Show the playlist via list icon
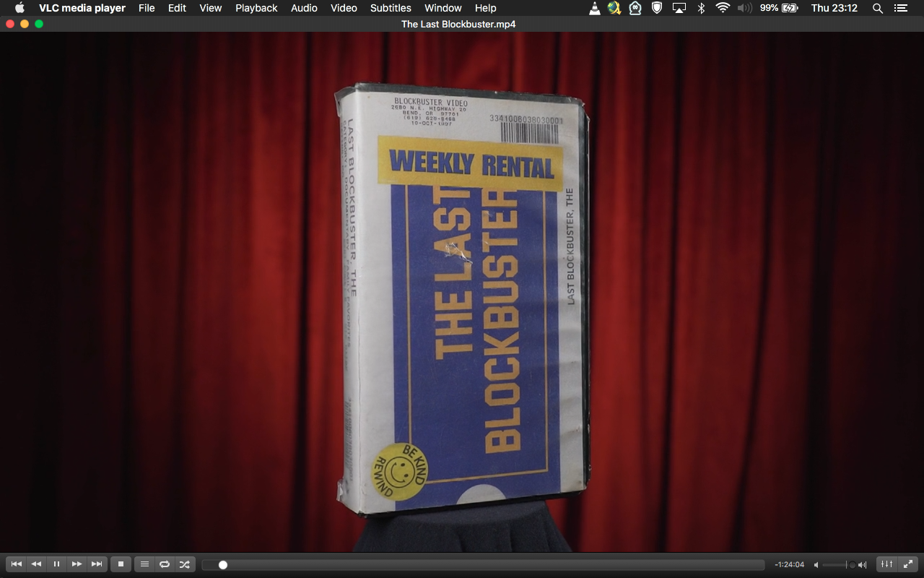924x578 pixels. pos(144,564)
